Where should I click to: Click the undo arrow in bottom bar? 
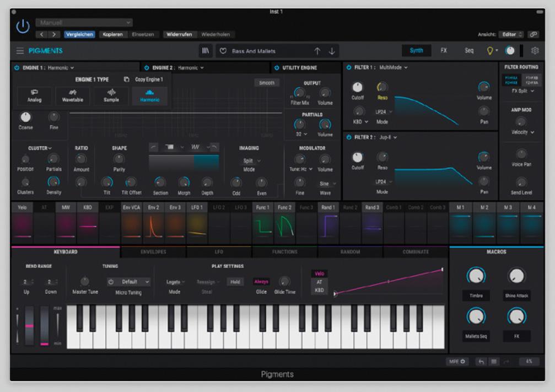481,362
